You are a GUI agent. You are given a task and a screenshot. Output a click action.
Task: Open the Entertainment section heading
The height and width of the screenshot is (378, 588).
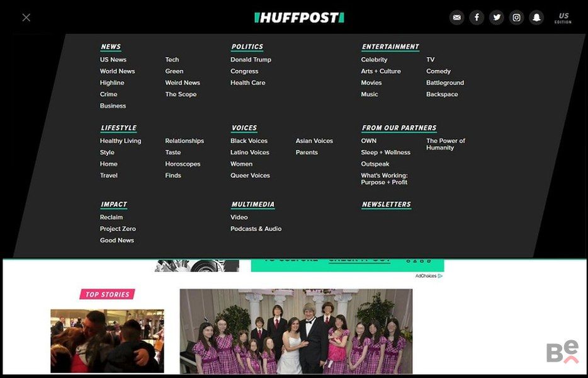coord(390,47)
